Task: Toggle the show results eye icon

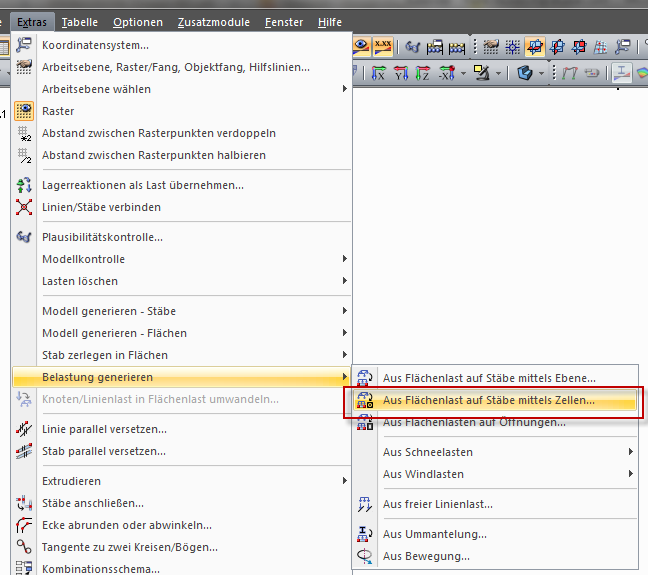Action: pos(361,47)
